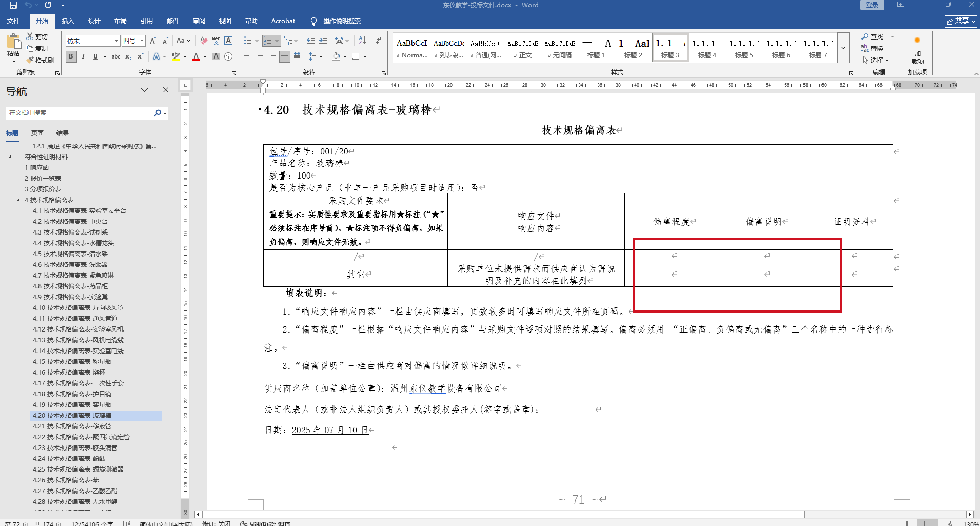Image resolution: width=980 pixels, height=526 pixels.
Task: Click the 共享 share button
Action: tap(961, 21)
